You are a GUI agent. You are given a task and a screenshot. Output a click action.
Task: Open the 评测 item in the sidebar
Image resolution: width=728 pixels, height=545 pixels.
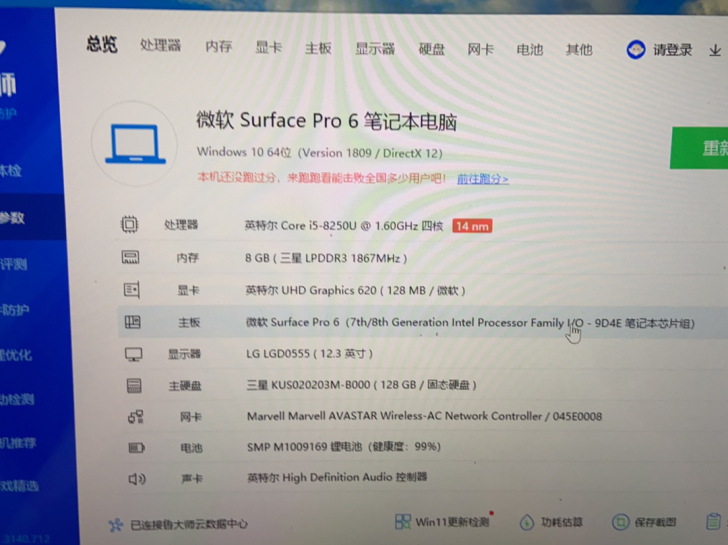(14, 265)
